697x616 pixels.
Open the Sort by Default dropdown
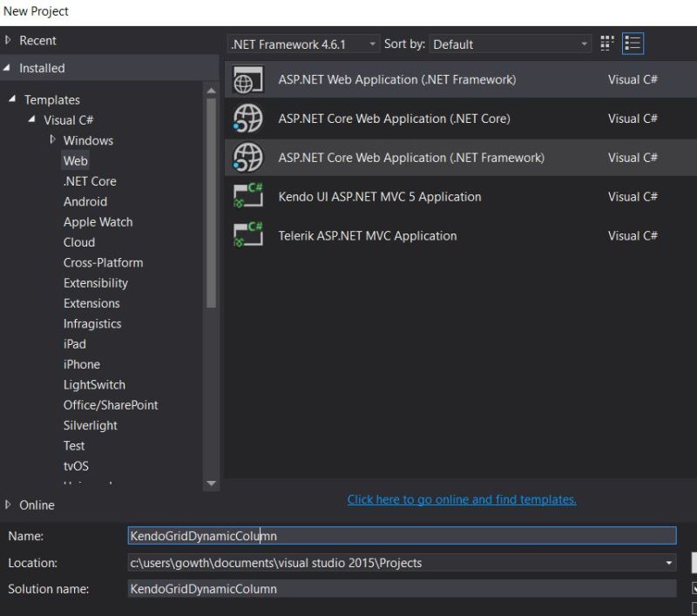tap(585, 44)
